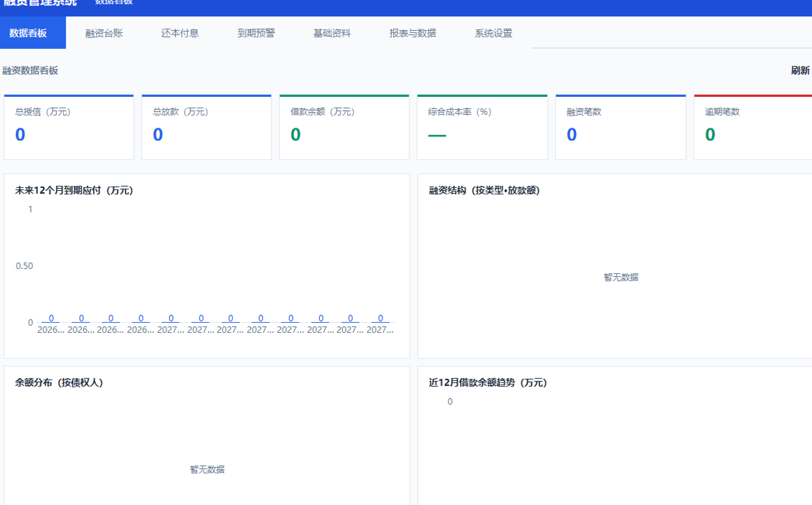Click the last 2027 bar label
The width and height of the screenshot is (812, 505).
pyautogui.click(x=380, y=330)
